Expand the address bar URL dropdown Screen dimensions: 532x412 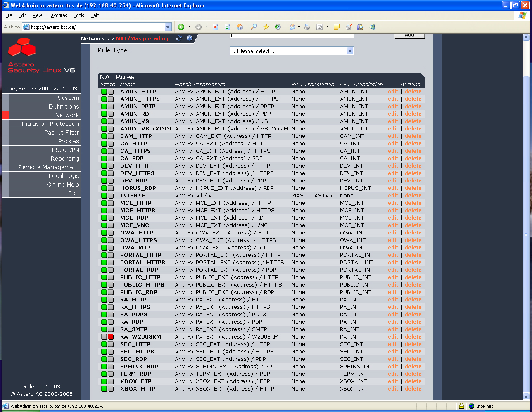[x=168, y=27]
